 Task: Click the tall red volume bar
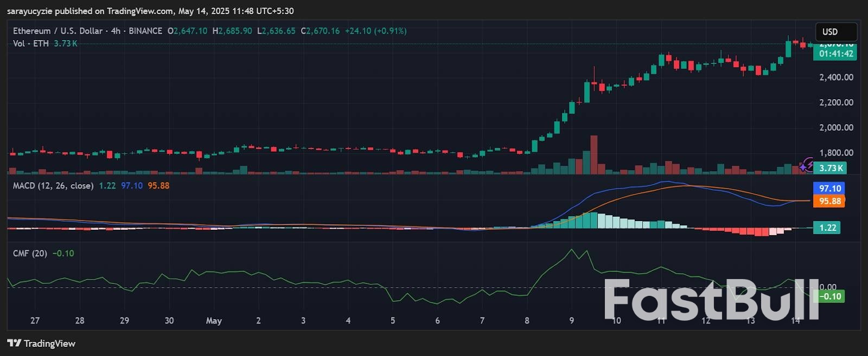tap(593, 154)
